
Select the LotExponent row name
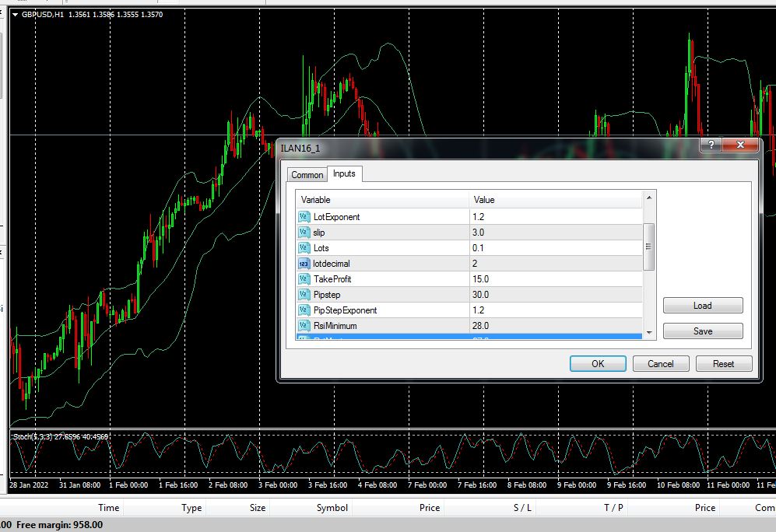pos(336,217)
